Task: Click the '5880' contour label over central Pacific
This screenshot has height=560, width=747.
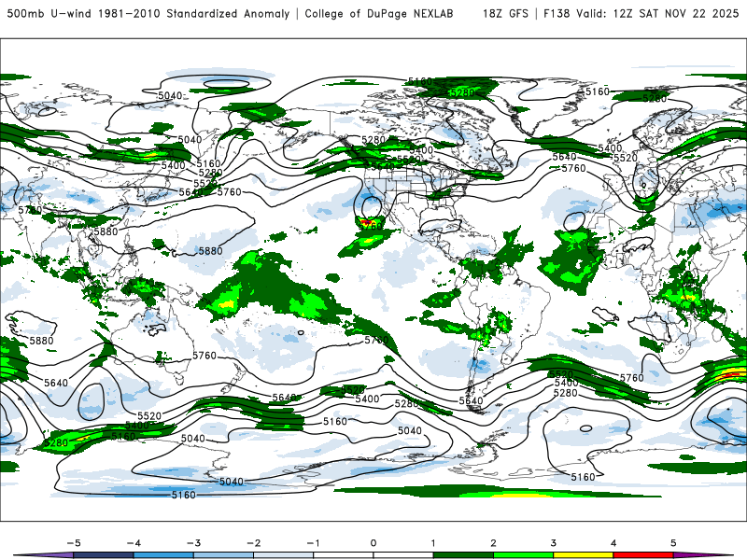Action: click(210, 250)
